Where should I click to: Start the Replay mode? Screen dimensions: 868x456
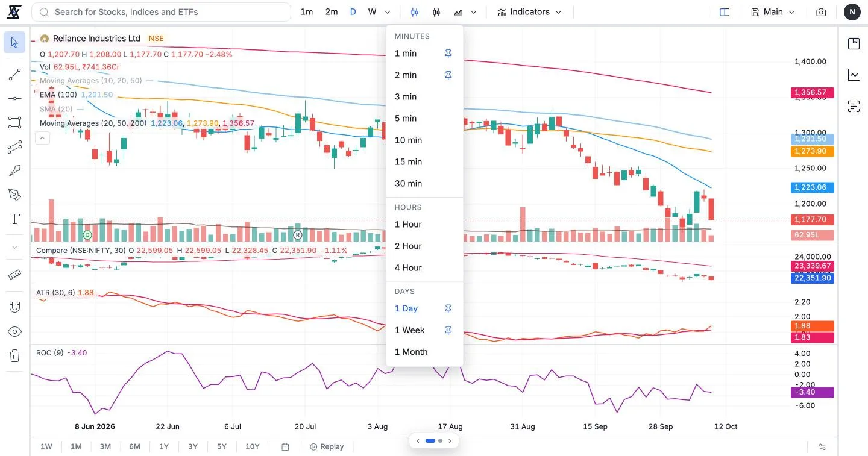tap(327, 447)
